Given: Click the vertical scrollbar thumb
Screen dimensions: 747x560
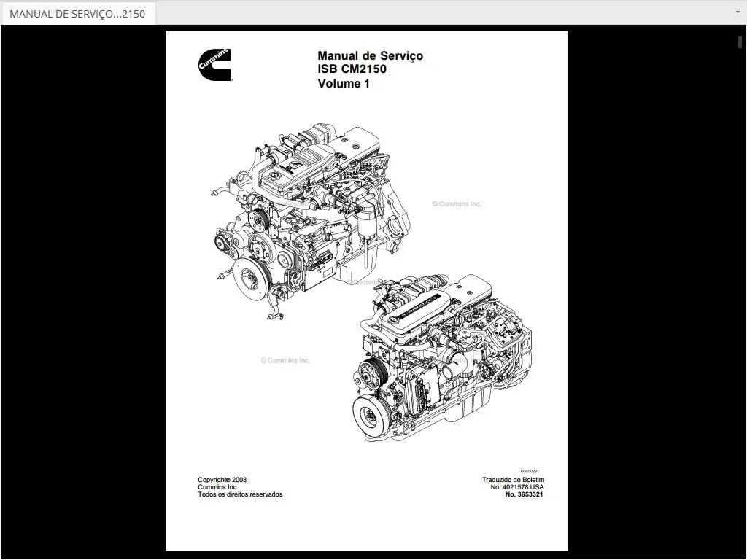Looking at the screenshot, I should click(x=740, y=42).
